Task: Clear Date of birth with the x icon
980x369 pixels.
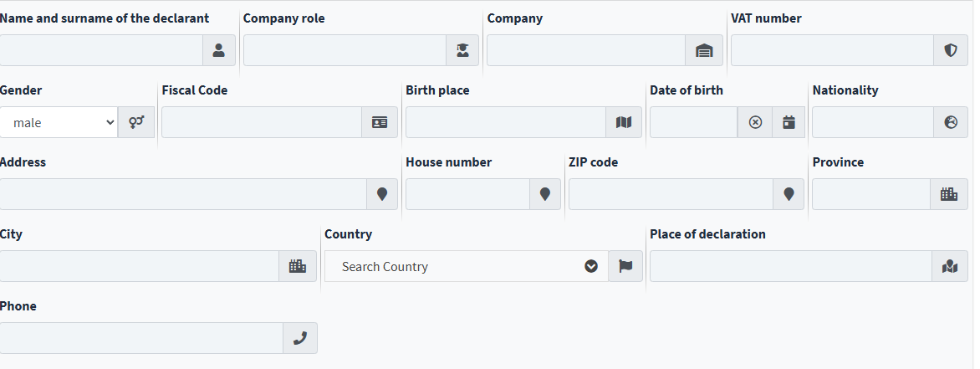Action: coord(755,123)
